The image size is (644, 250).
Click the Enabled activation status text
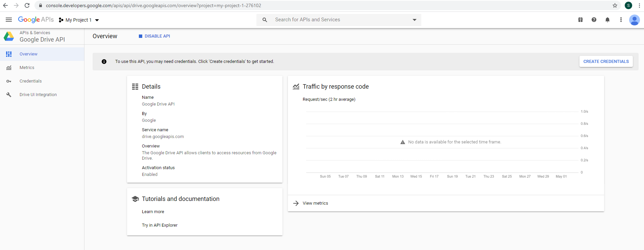[x=150, y=175]
